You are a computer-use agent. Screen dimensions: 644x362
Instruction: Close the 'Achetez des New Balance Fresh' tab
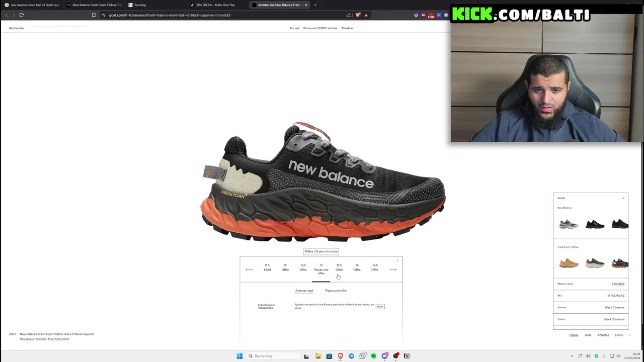(306, 5)
